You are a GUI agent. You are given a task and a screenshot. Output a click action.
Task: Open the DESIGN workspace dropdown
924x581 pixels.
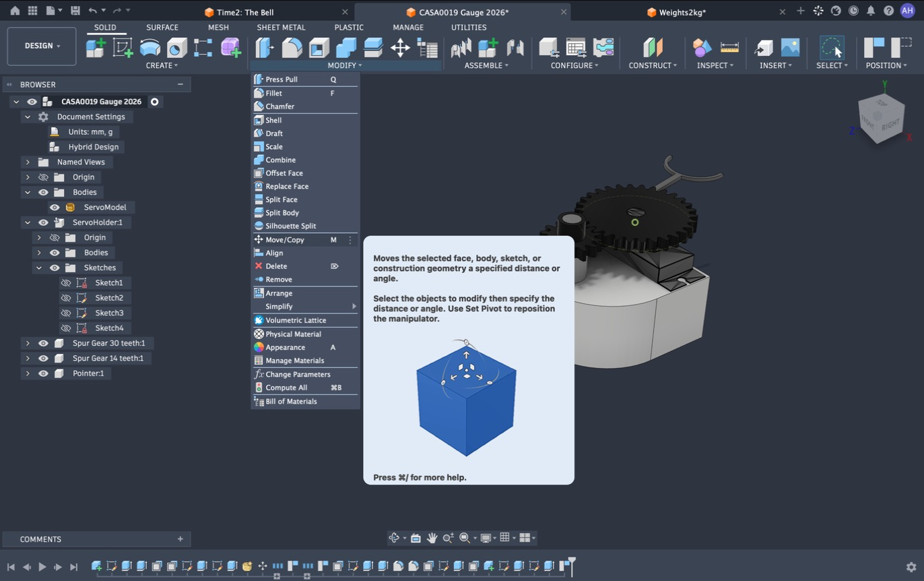coord(42,46)
